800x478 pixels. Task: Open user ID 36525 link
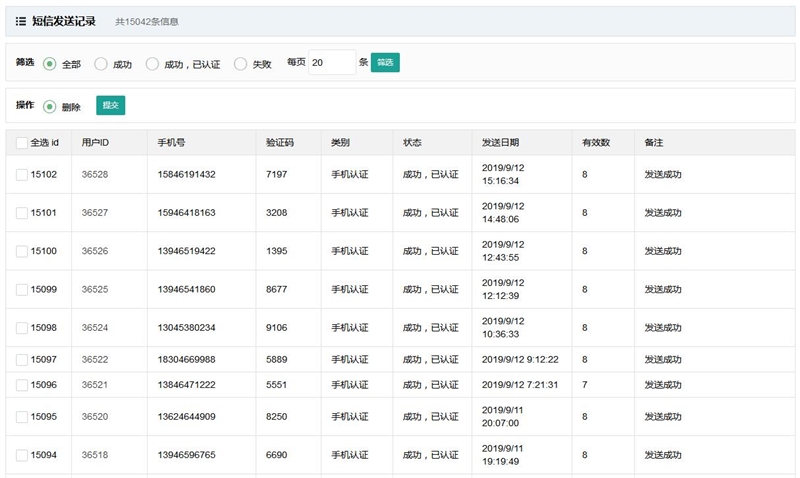(x=95, y=290)
